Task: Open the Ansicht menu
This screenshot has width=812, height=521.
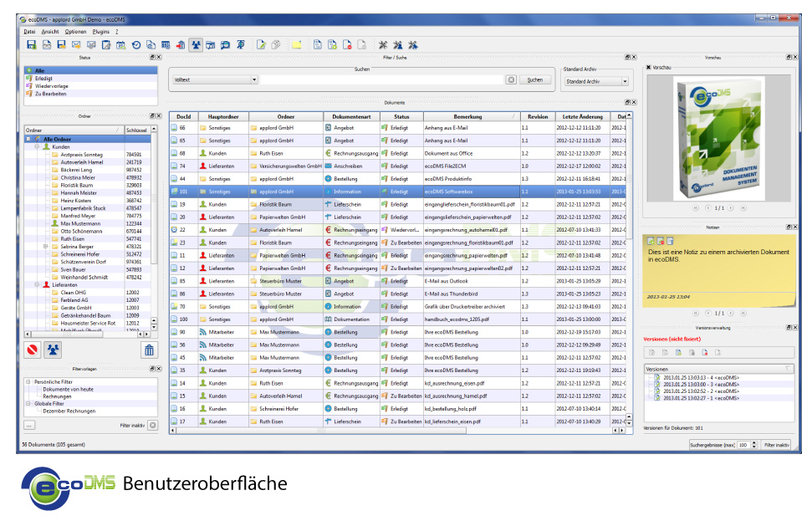Action: [x=50, y=32]
